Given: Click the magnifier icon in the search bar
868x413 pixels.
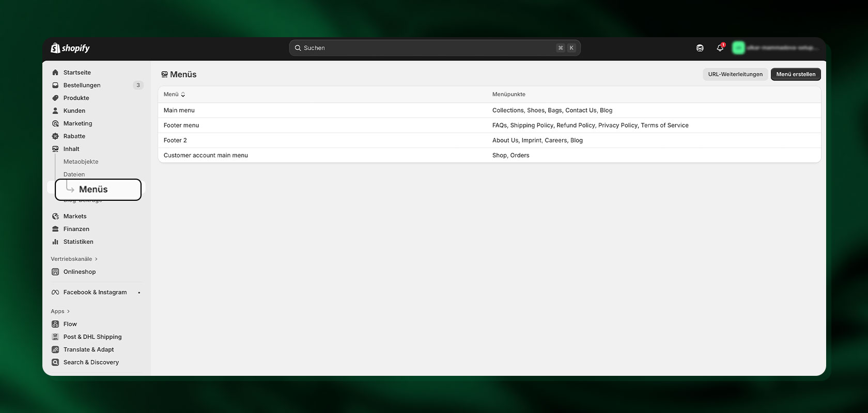Looking at the screenshot, I should click(298, 48).
